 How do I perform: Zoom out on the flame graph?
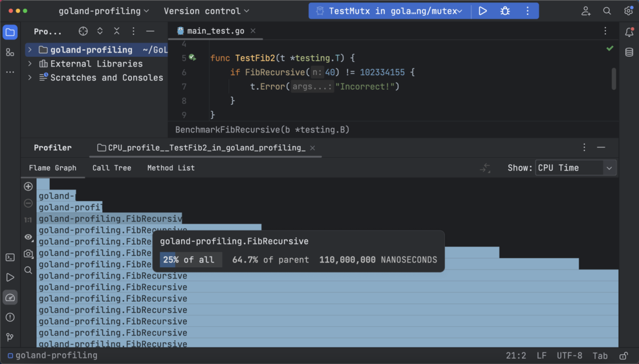28,203
